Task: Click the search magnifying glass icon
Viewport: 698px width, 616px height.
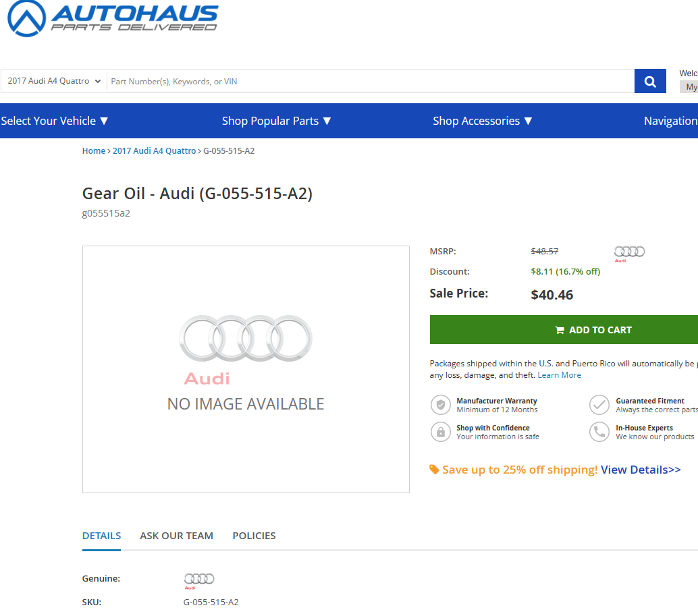Action: pyautogui.click(x=649, y=80)
